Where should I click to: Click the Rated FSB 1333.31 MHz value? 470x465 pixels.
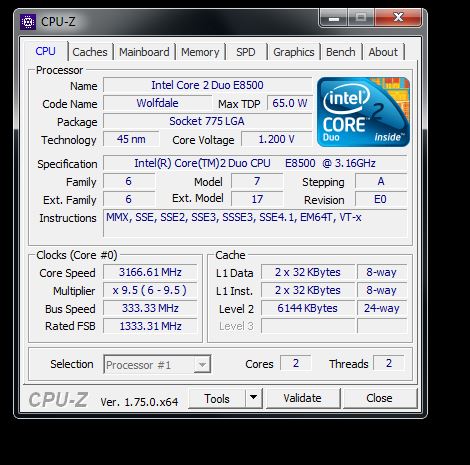point(150,326)
